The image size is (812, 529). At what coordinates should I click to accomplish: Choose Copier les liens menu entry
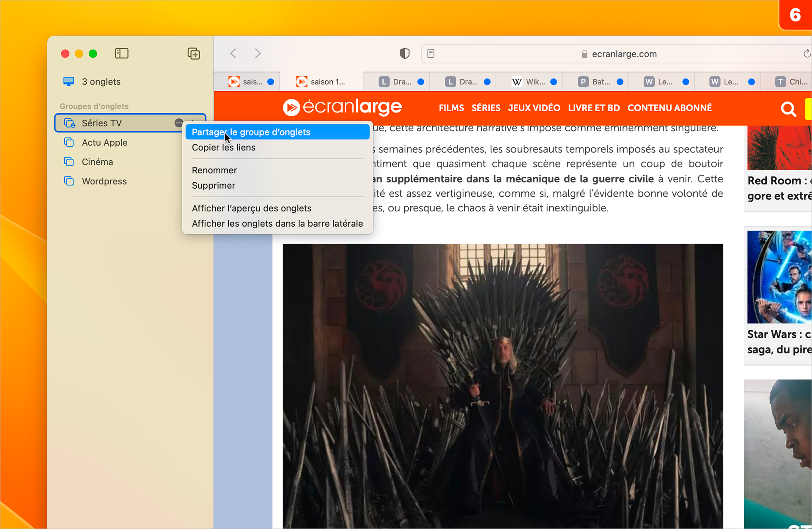[224, 148]
